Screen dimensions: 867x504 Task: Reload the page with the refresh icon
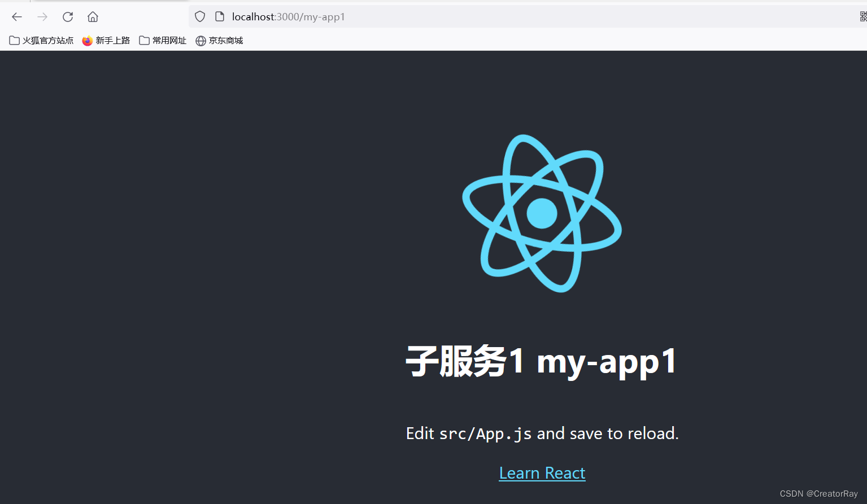(x=68, y=17)
